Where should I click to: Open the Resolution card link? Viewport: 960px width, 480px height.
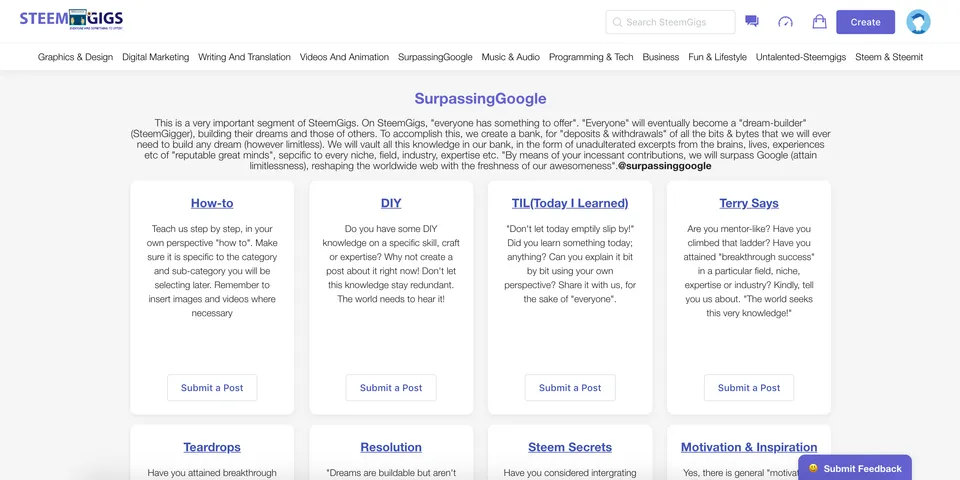[391, 447]
